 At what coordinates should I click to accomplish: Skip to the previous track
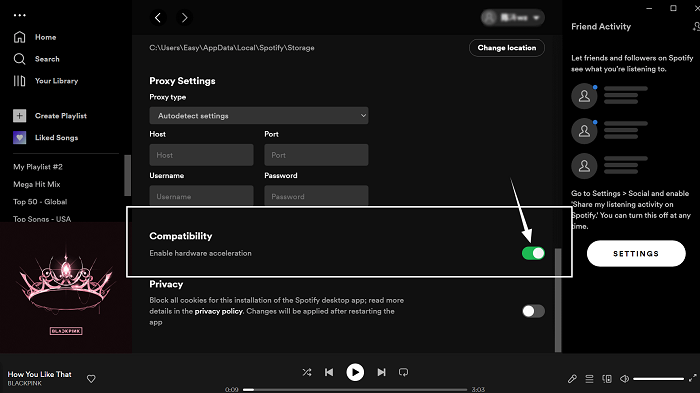click(x=329, y=372)
